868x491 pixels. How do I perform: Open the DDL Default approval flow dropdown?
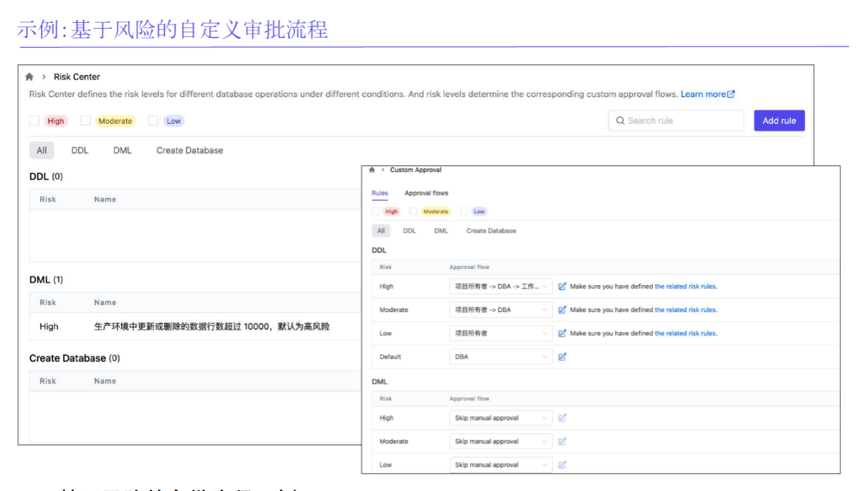(x=501, y=356)
